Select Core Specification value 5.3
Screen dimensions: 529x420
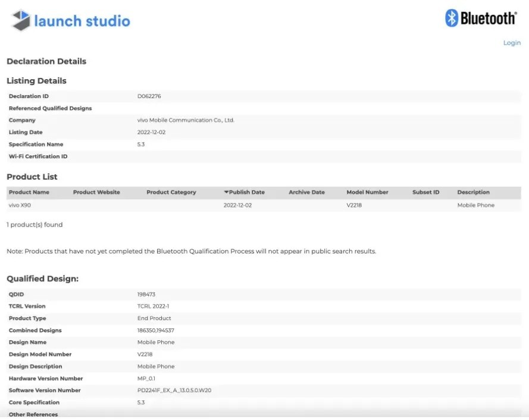[x=141, y=403]
